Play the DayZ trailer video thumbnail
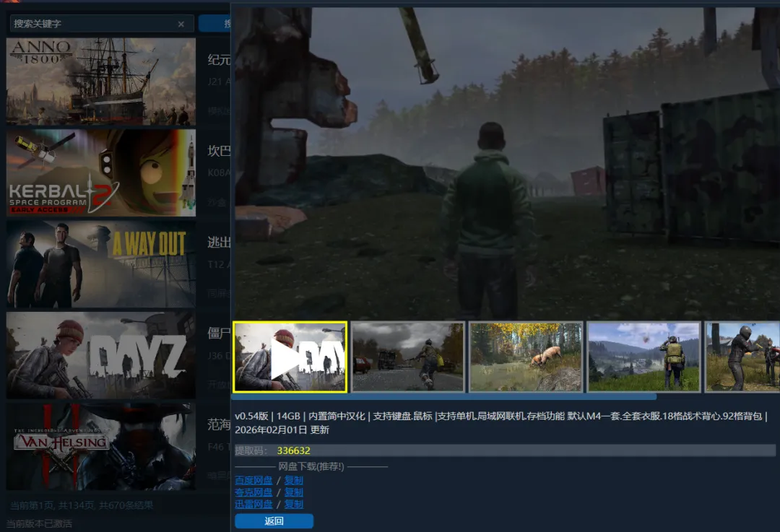This screenshot has width=780, height=532. pyautogui.click(x=290, y=357)
